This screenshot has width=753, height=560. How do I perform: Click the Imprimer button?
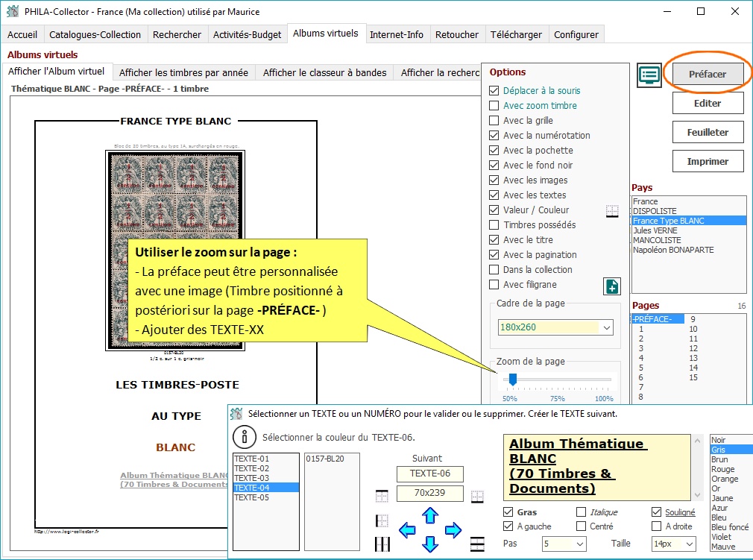click(708, 162)
